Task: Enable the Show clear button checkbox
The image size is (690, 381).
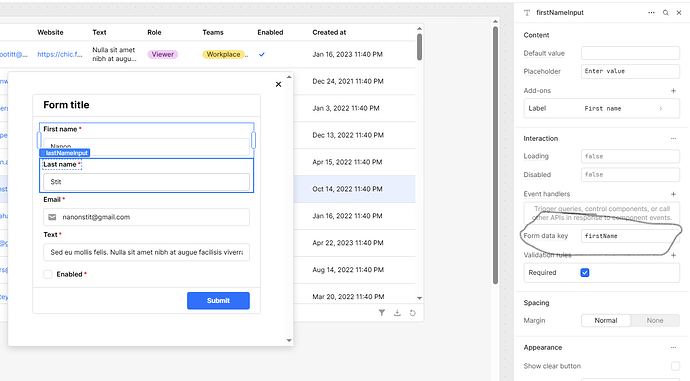Action: (x=675, y=366)
